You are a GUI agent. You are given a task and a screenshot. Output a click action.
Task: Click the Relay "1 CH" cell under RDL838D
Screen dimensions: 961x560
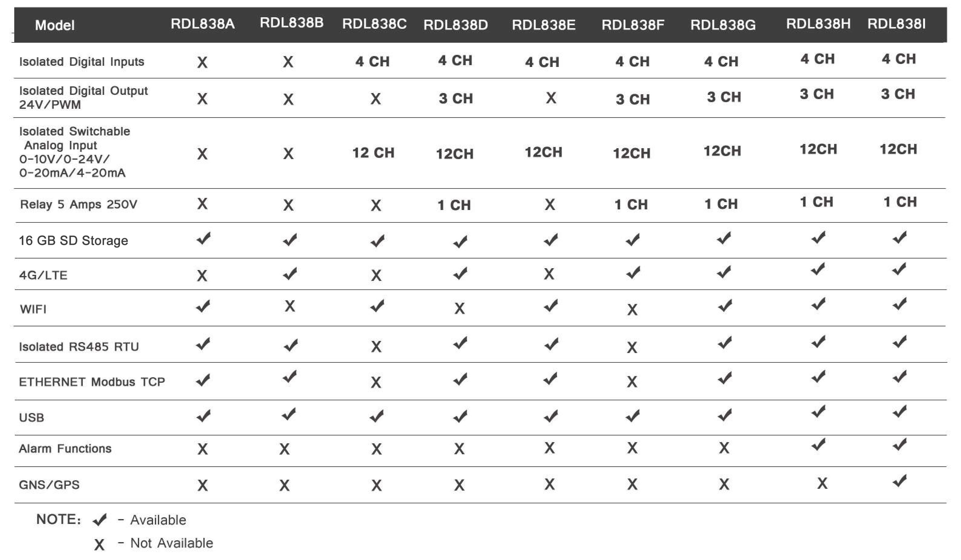click(454, 205)
